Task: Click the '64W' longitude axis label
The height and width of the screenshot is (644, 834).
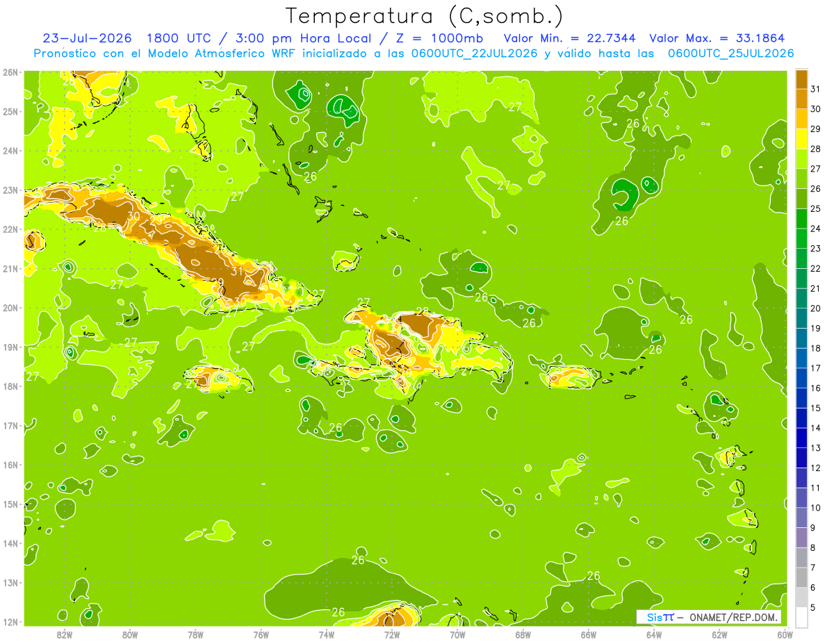Action: [654, 634]
